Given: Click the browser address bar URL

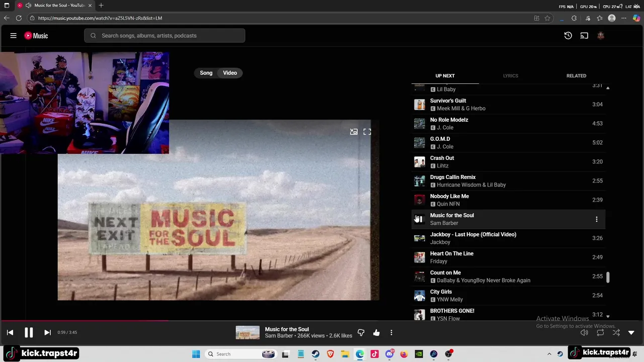Looking at the screenshot, I should click(x=100, y=18).
